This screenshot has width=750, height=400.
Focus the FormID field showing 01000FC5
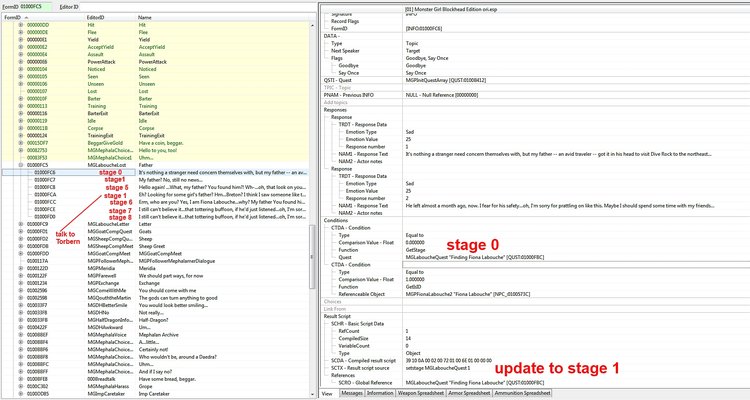pyautogui.click(x=35, y=7)
